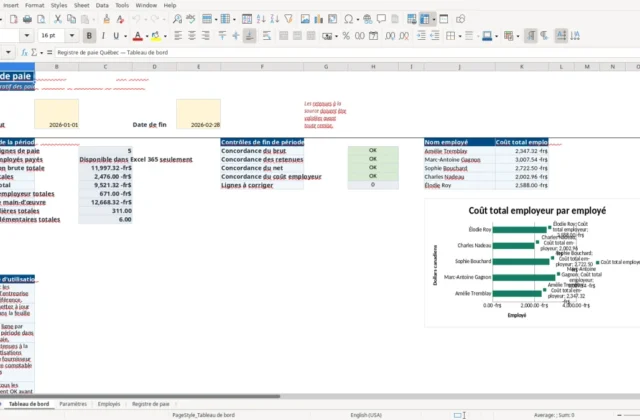Add a decimal place
Image resolution: width=640 pixels, height=420 pixels.
(390, 36)
